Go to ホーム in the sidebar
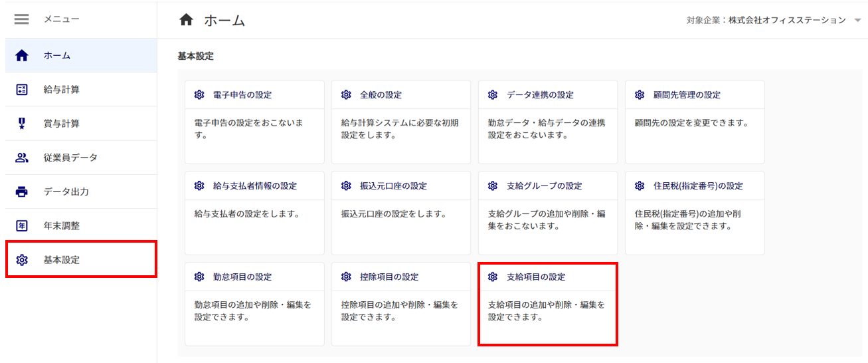This screenshot has width=868, height=363. point(81,56)
